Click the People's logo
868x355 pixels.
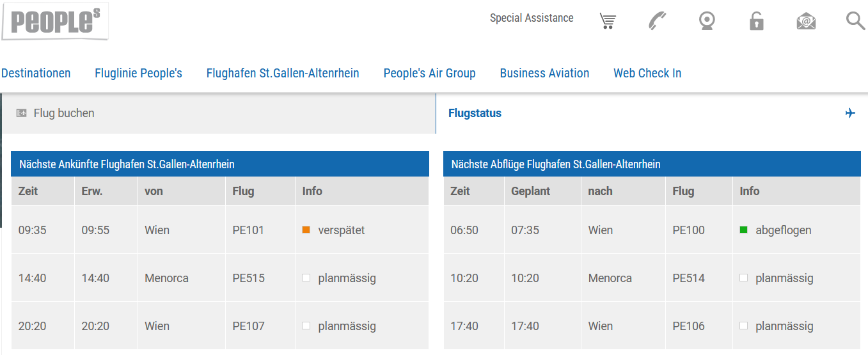click(x=55, y=21)
